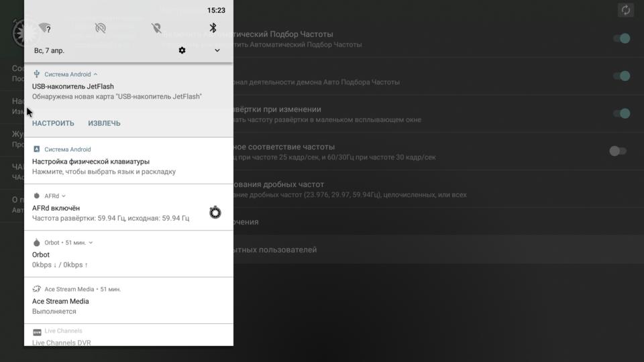Screen dimensions: 644x362
Task: Click the refresh icon in the top-right corner
Action: pyautogui.click(x=625, y=10)
